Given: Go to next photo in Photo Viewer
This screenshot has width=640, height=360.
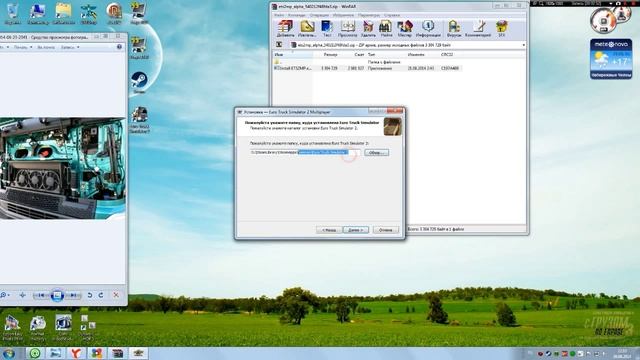Looking at the screenshot, I should click(73, 295).
